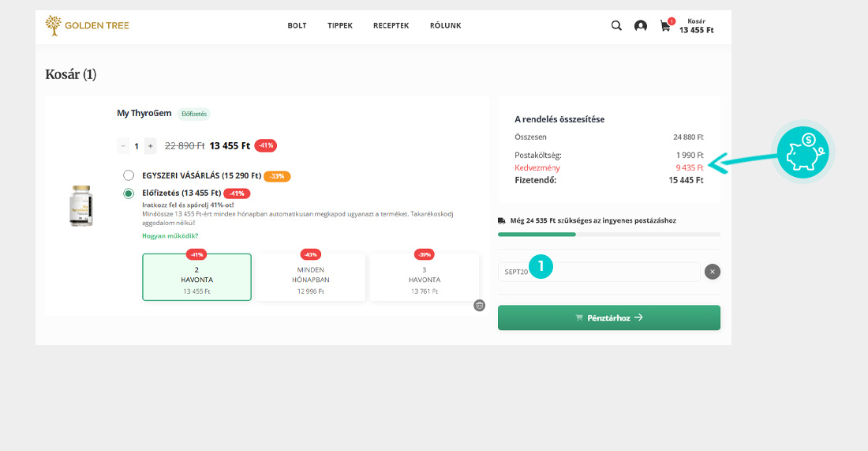868x451 pixels.
Task: Open the Tippek navigation item
Action: 340,25
